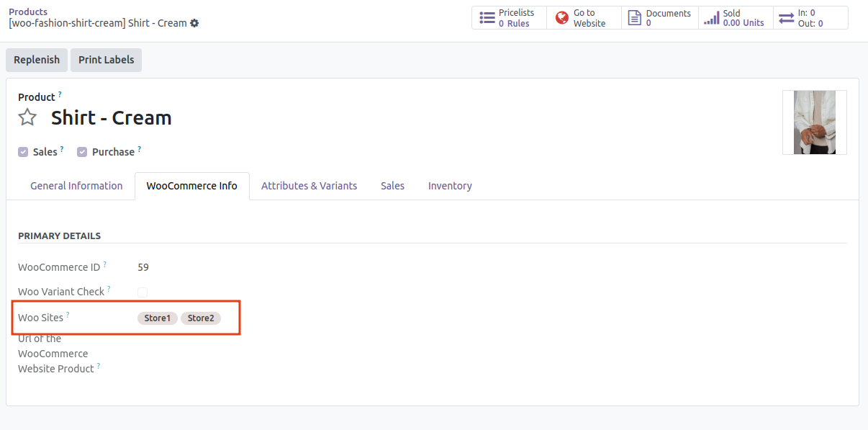Switch to the Sales tab
868x430 pixels.
pyautogui.click(x=392, y=186)
